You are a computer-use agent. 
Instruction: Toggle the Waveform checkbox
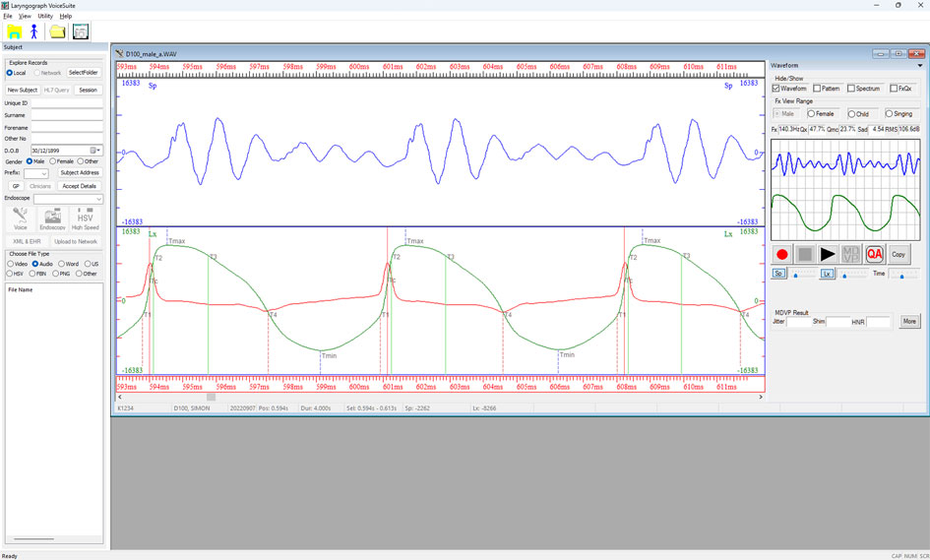click(x=775, y=89)
